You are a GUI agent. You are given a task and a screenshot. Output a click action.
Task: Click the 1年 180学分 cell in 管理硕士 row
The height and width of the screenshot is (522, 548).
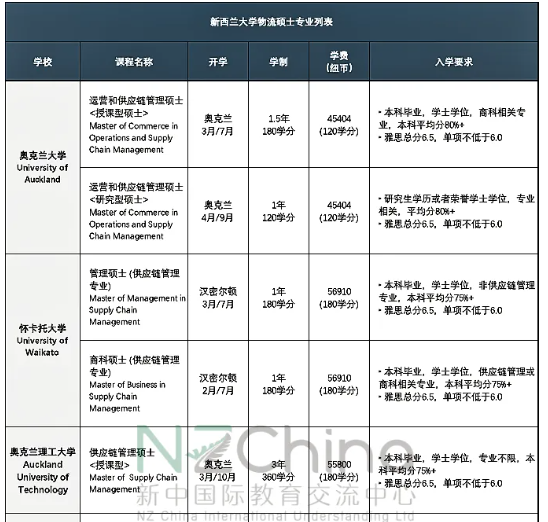tap(279, 297)
